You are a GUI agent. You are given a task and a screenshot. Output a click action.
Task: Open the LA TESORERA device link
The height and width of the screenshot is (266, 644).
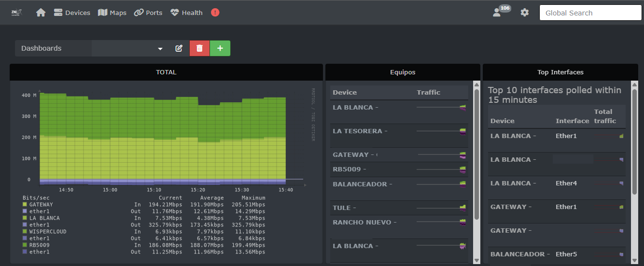357,131
